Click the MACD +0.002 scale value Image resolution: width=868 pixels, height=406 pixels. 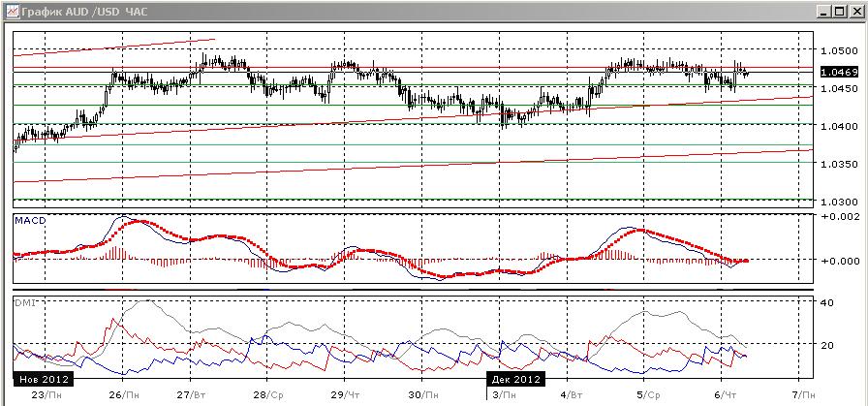pyautogui.click(x=840, y=216)
